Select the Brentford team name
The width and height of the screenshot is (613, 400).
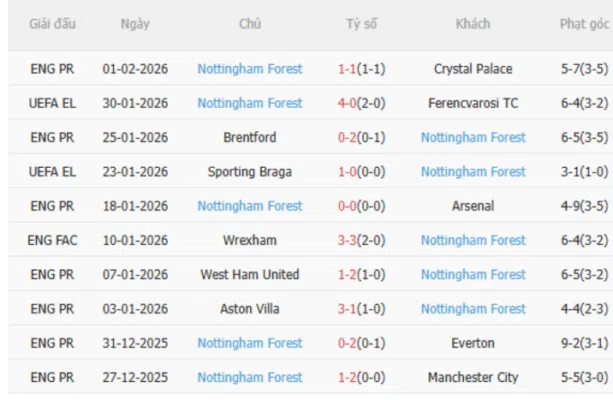pos(250,137)
